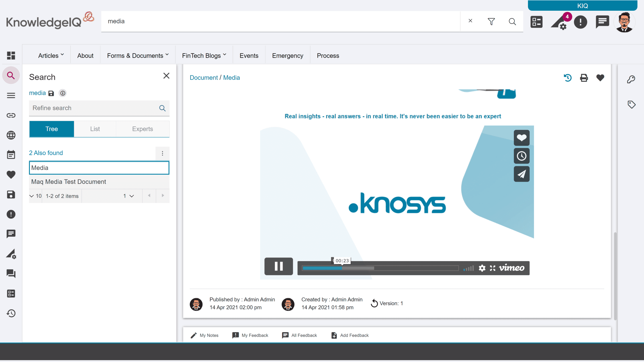
Task: Open the history clock icon in left sidebar
Action: coord(11,313)
